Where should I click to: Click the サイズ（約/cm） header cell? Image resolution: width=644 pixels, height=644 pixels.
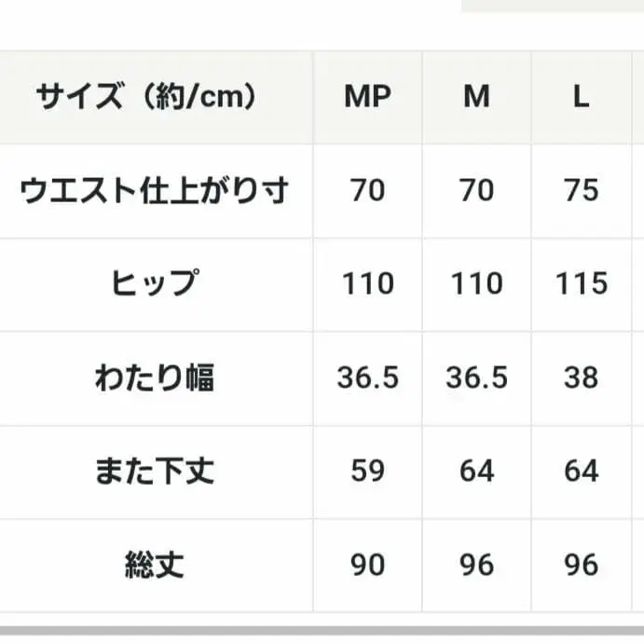[146, 97]
